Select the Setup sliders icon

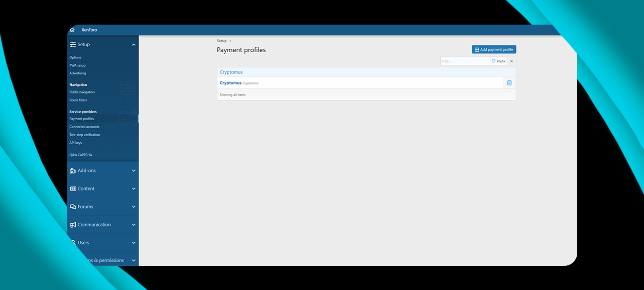click(73, 45)
